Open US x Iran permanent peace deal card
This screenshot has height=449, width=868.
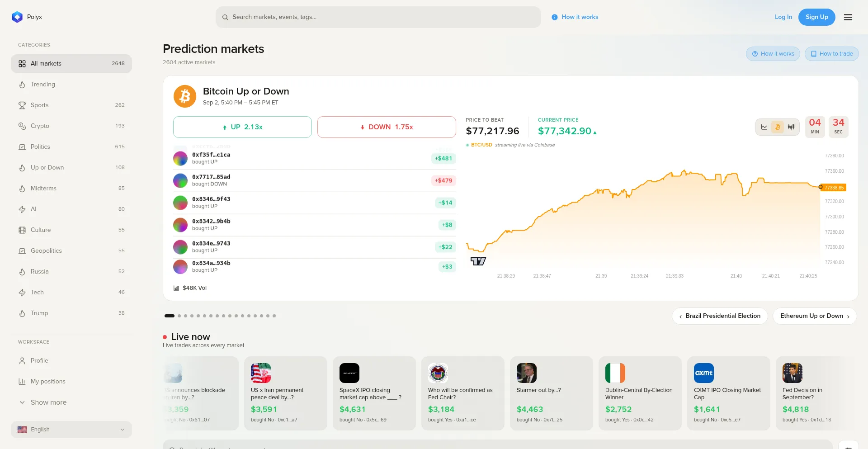(286, 393)
